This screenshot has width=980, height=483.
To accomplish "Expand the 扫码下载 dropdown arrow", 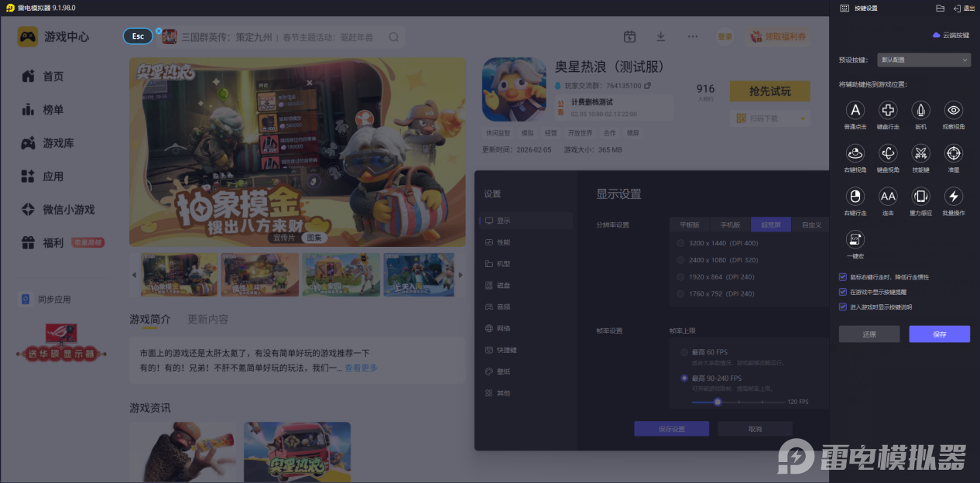I will (x=803, y=118).
